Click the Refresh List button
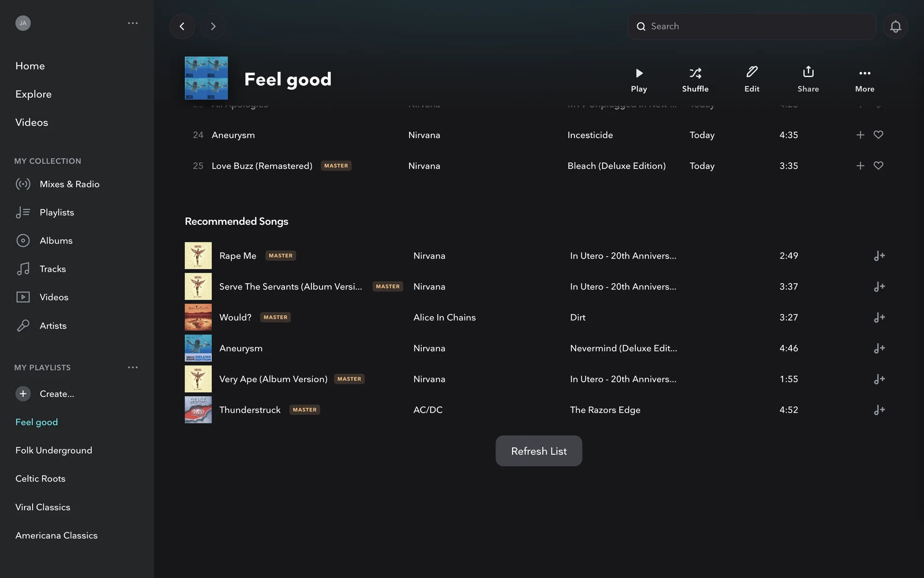This screenshot has height=578, width=924. 539,451
